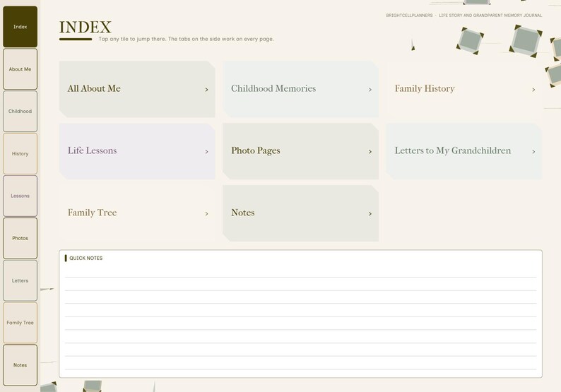Open the Photo Pages tile
This screenshot has width=561, height=392.
(x=300, y=151)
